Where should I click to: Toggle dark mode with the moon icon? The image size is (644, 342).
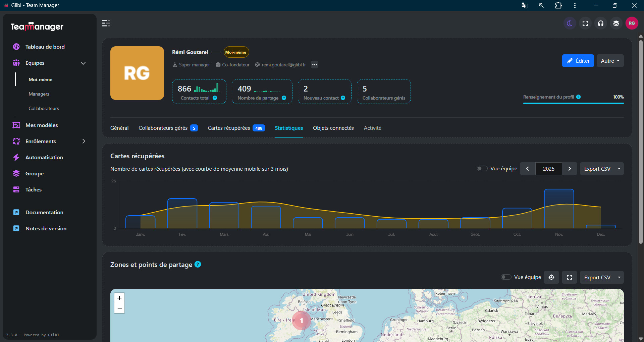tap(570, 23)
